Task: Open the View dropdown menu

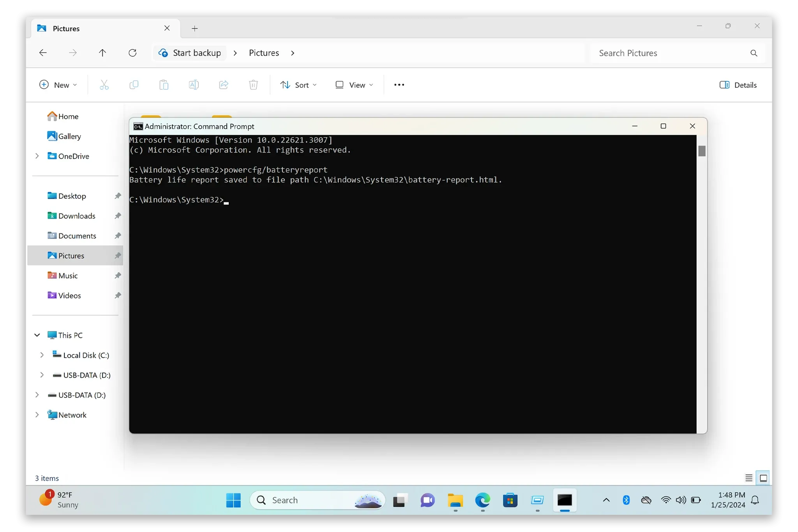Action: click(x=354, y=85)
